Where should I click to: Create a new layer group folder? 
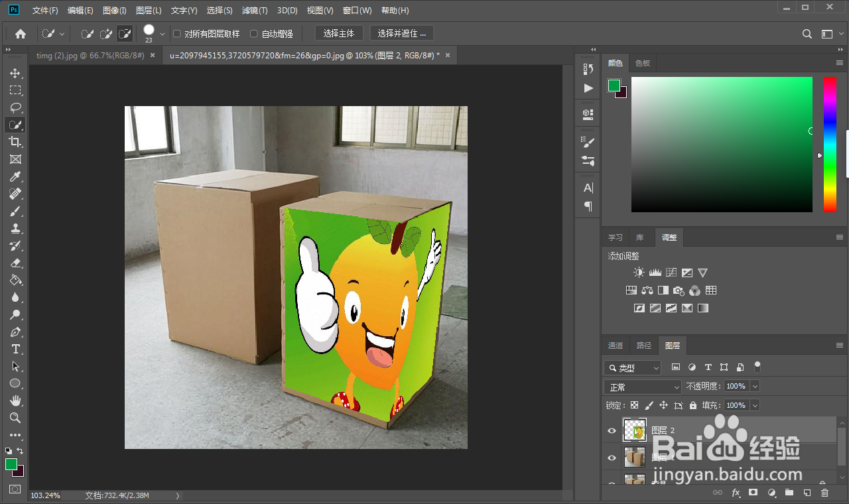pyautogui.click(x=789, y=493)
